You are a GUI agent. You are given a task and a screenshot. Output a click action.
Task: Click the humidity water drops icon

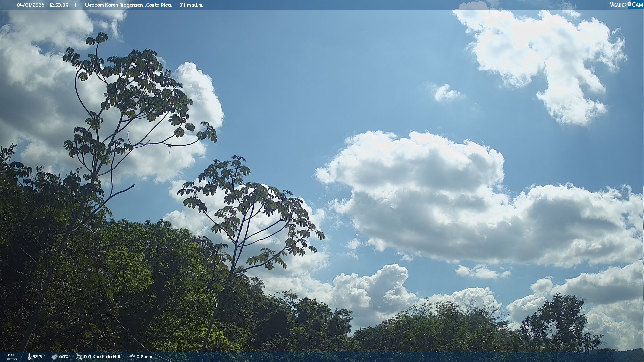pyautogui.click(x=54, y=357)
